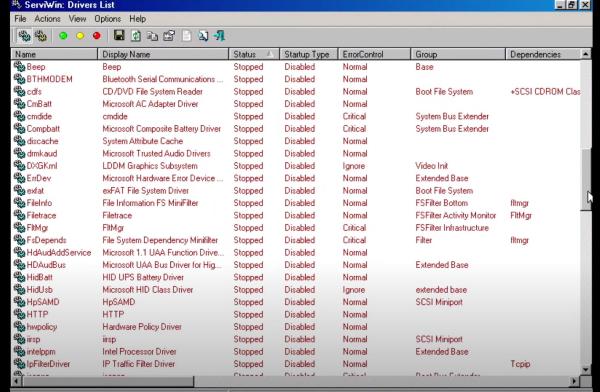Image resolution: width=600 pixels, height=392 pixels.
Task: Copy selected items using the copy icon
Action: [152, 36]
